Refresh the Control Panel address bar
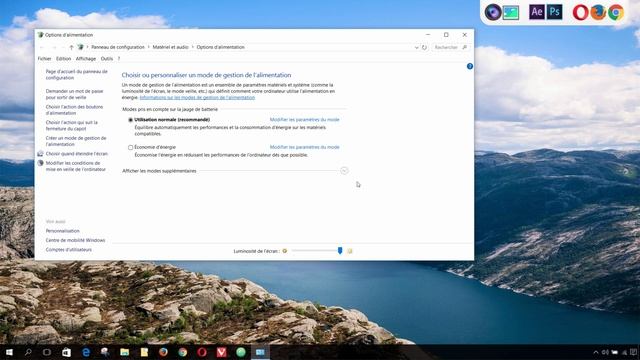This screenshot has width=640, height=360. point(424,47)
